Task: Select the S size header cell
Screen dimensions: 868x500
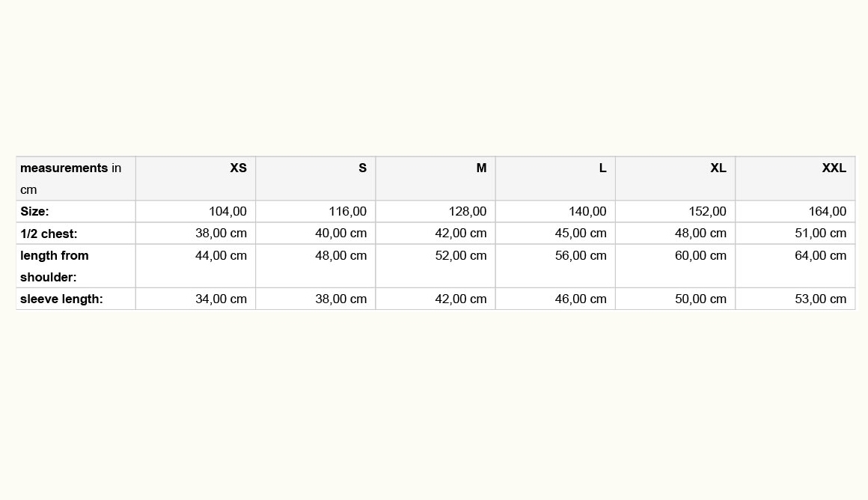Action: (316, 178)
